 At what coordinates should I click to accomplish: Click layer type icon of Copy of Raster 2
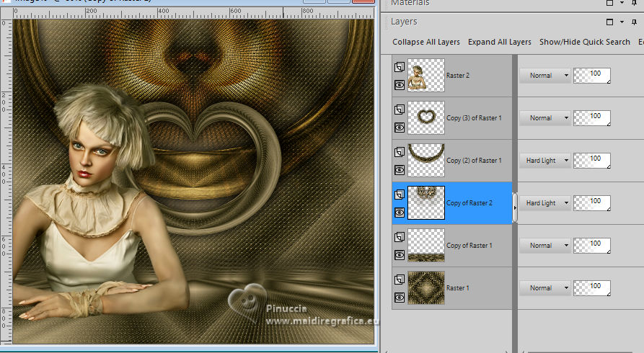[x=400, y=195]
